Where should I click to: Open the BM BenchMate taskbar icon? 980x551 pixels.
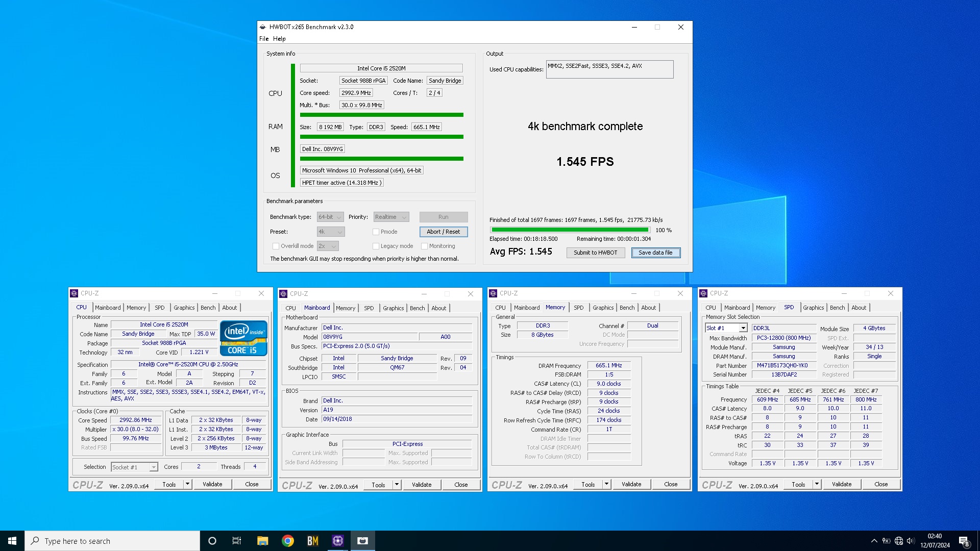(x=312, y=541)
